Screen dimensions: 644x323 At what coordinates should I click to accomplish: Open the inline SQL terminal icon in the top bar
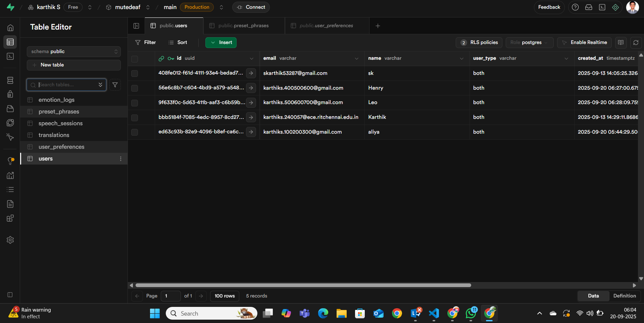tap(602, 7)
